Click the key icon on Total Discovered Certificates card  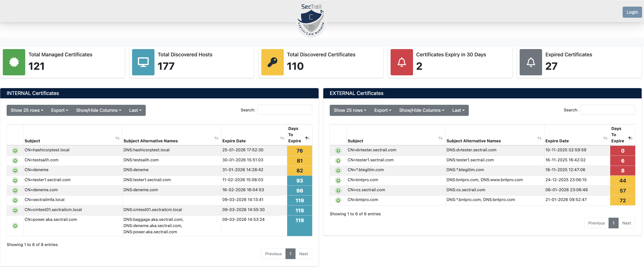272,62
